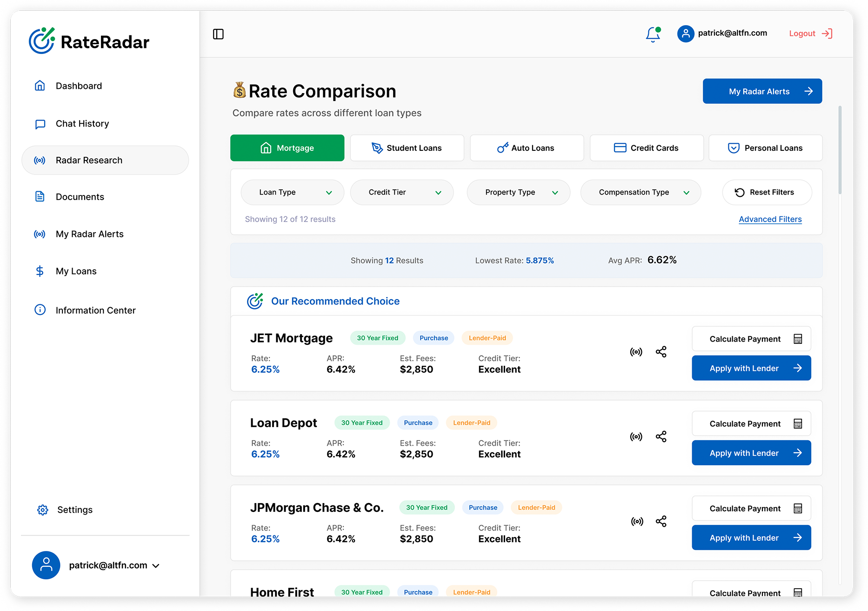
Task: Share the JPMorgan Chase & Co. offer
Action: coord(661,521)
